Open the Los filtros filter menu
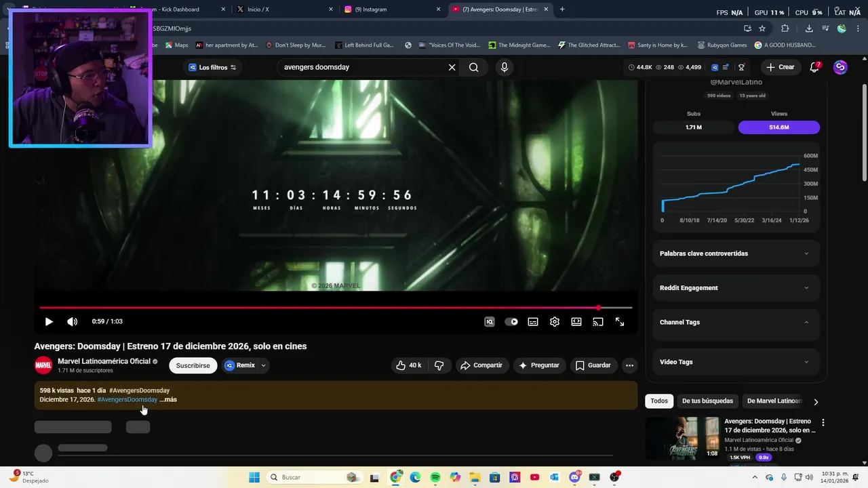868x488 pixels. pos(212,67)
